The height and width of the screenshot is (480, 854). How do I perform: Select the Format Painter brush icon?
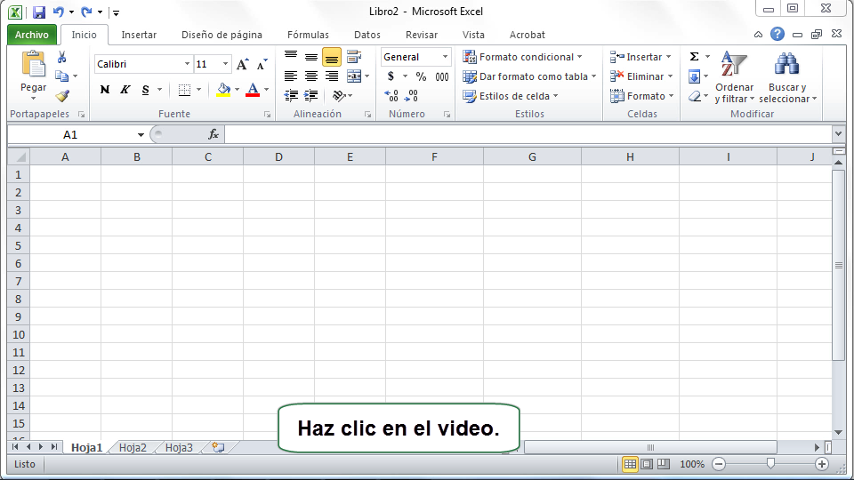(x=62, y=96)
